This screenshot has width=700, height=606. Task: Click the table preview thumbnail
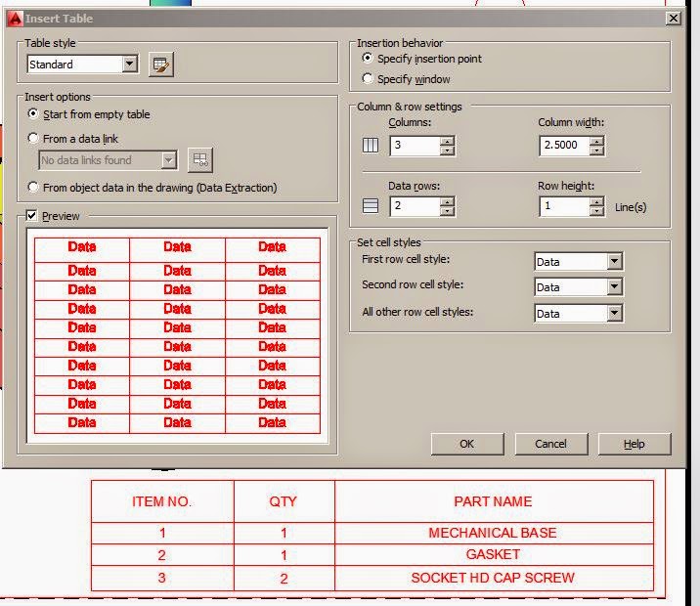pyautogui.click(x=177, y=335)
